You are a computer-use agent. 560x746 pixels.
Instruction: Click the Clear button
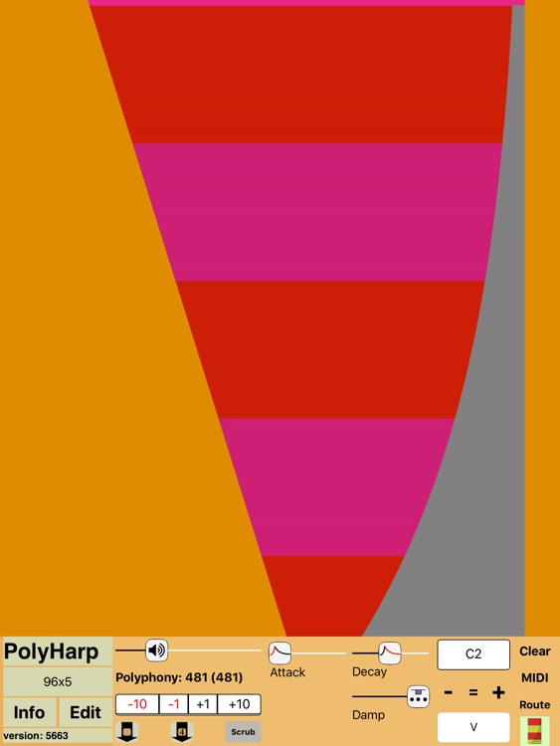535,651
